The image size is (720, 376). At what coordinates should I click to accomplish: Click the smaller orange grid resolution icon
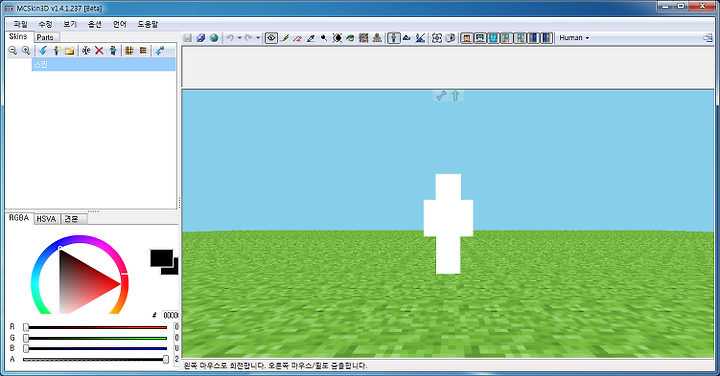click(x=143, y=51)
